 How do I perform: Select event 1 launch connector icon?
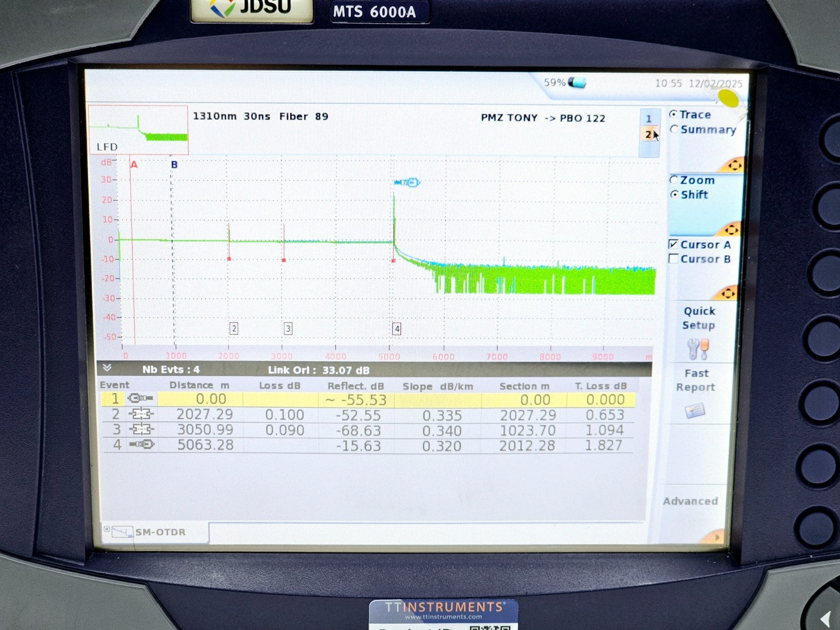140,399
